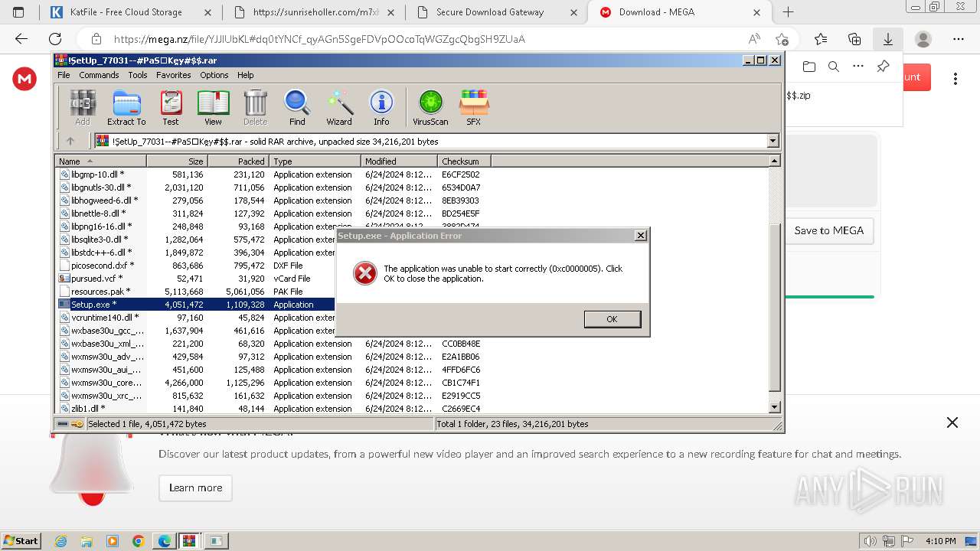Image resolution: width=980 pixels, height=551 pixels.
Task: Open Internet Explorer from taskbar
Action: tap(61, 541)
